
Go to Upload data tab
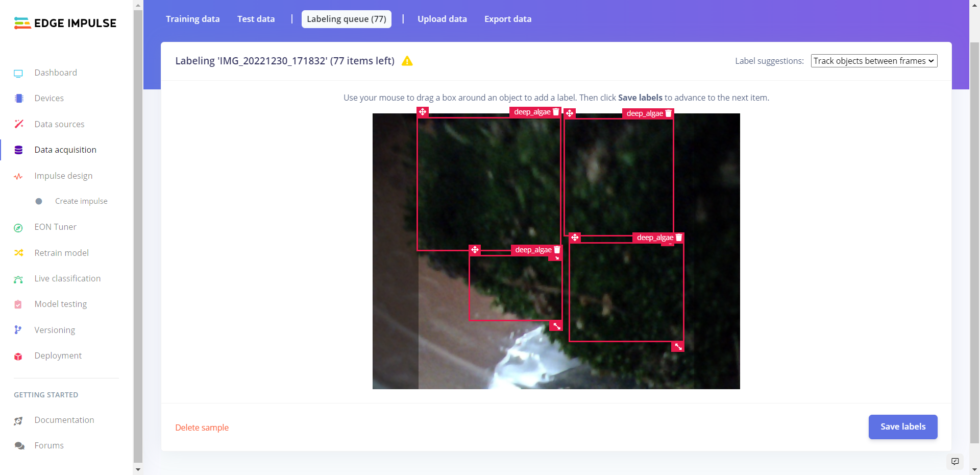[442, 19]
